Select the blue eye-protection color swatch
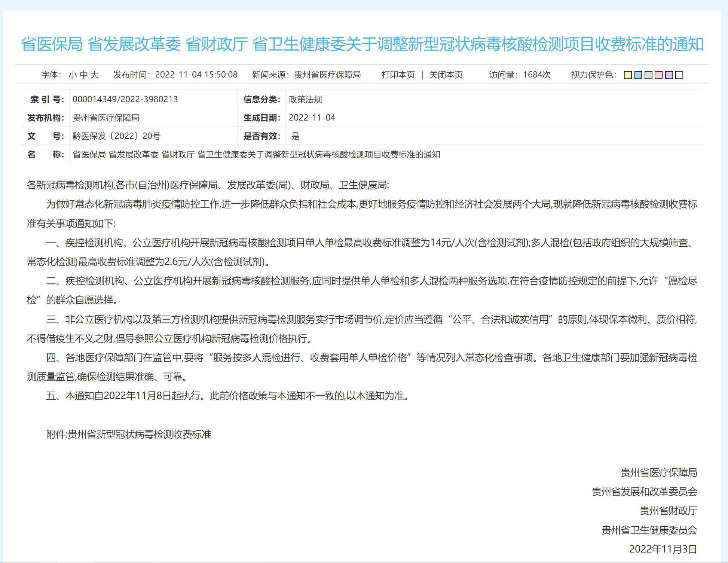 click(638, 75)
